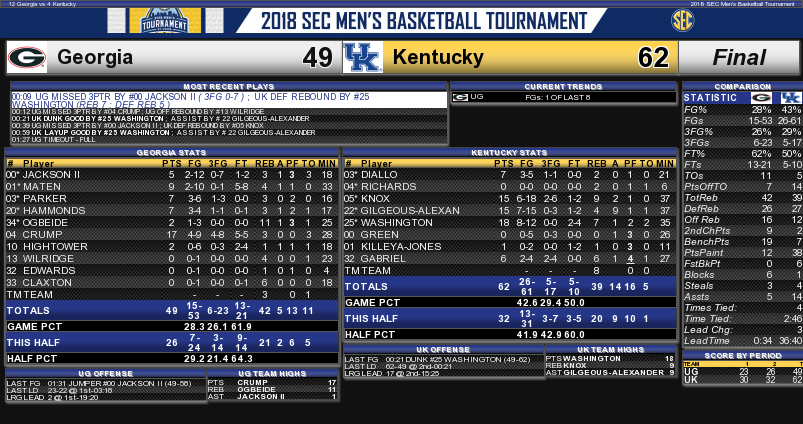Select the #33 Claxton player row
This screenshot has width=803, height=424.
pyautogui.click(x=172, y=283)
